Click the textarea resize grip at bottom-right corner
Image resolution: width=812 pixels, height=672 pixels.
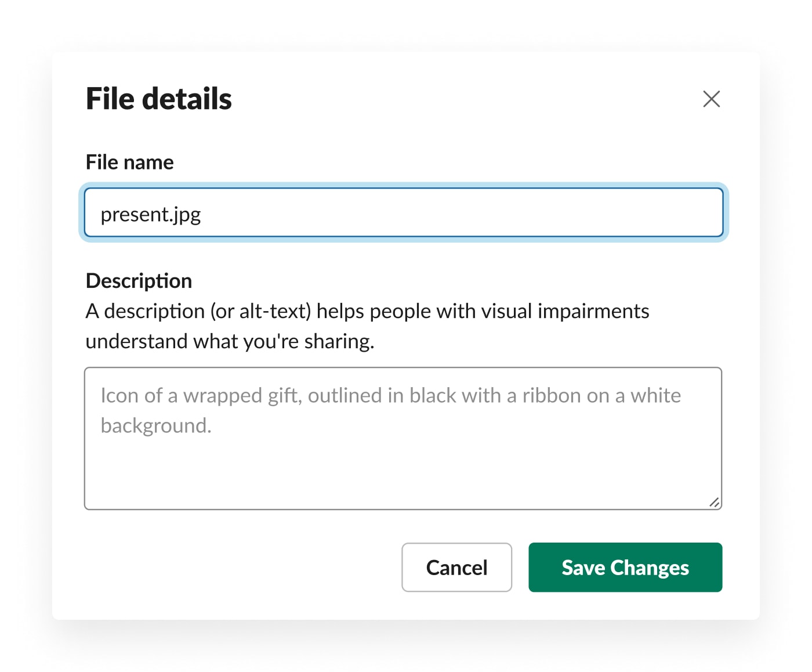point(716,503)
